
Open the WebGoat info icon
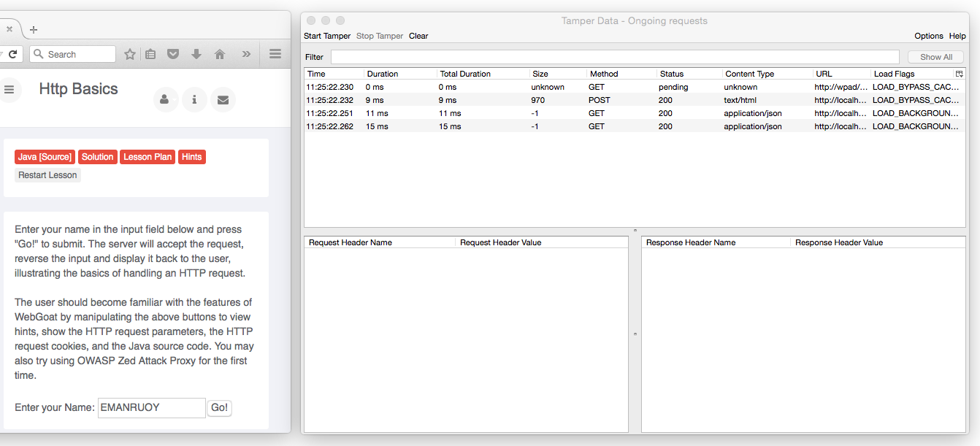[194, 100]
